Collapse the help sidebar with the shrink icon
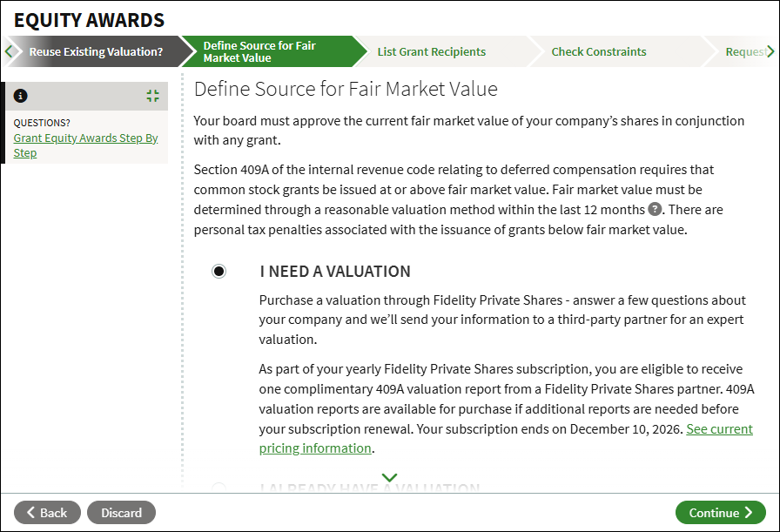This screenshot has height=532, width=780. click(152, 96)
